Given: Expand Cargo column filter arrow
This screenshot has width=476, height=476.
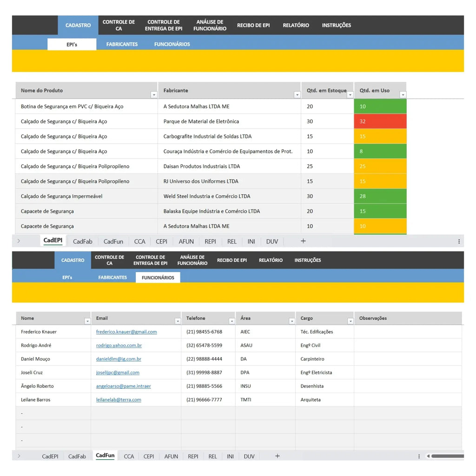Looking at the screenshot, I should (350, 321).
